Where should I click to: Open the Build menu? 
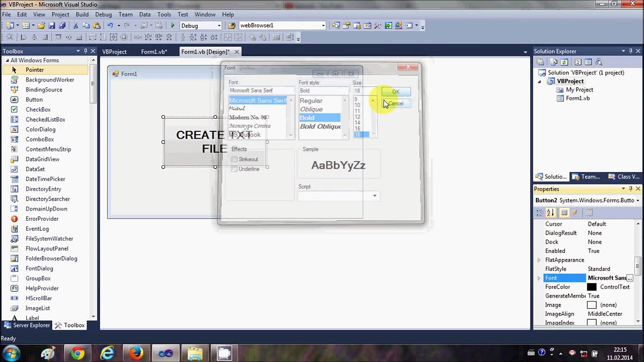(x=82, y=15)
